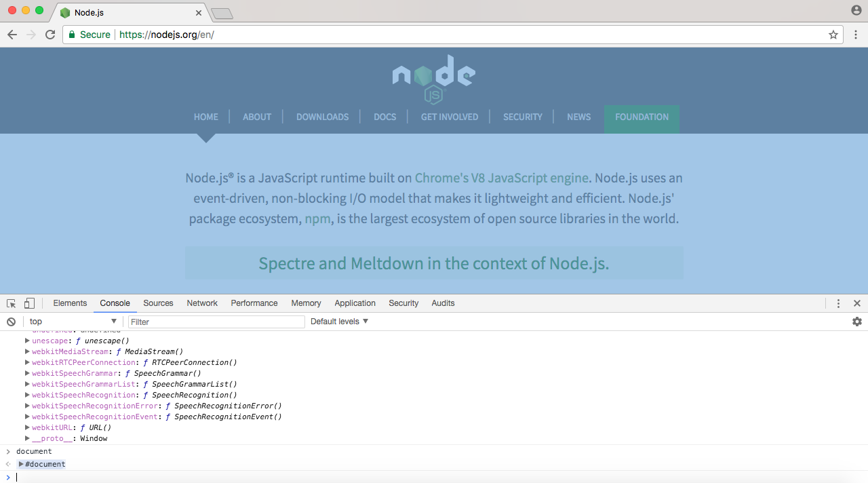Expand the webkitSpeechRecognitionEvent entry
The image size is (868, 483).
(28, 417)
